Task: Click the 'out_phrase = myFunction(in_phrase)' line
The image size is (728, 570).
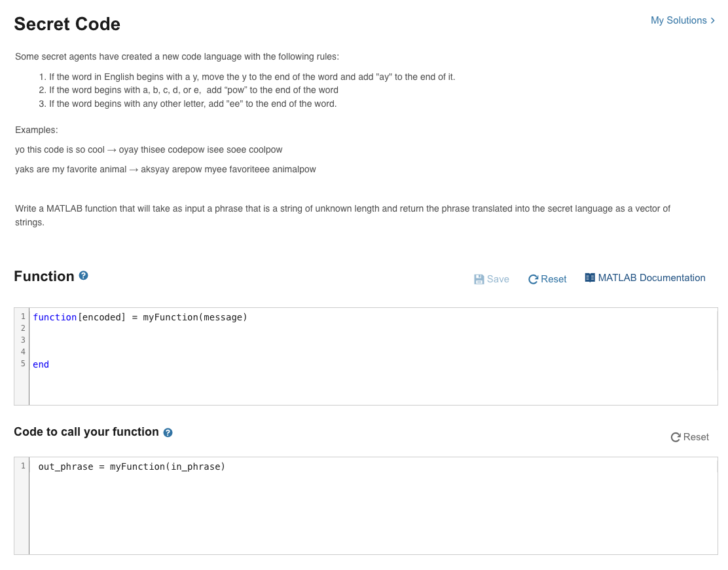Action: point(132,466)
